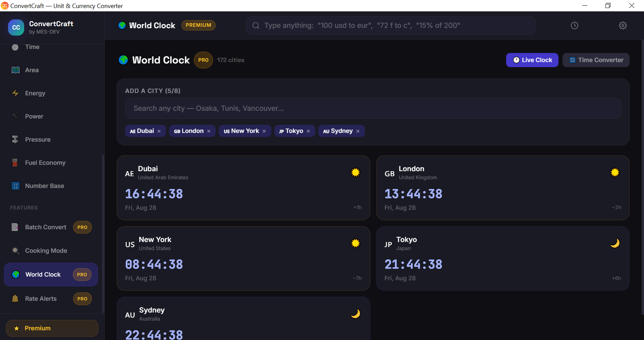Click the PRO badge beside World Clock heading
The image size is (644, 340).
(x=203, y=60)
